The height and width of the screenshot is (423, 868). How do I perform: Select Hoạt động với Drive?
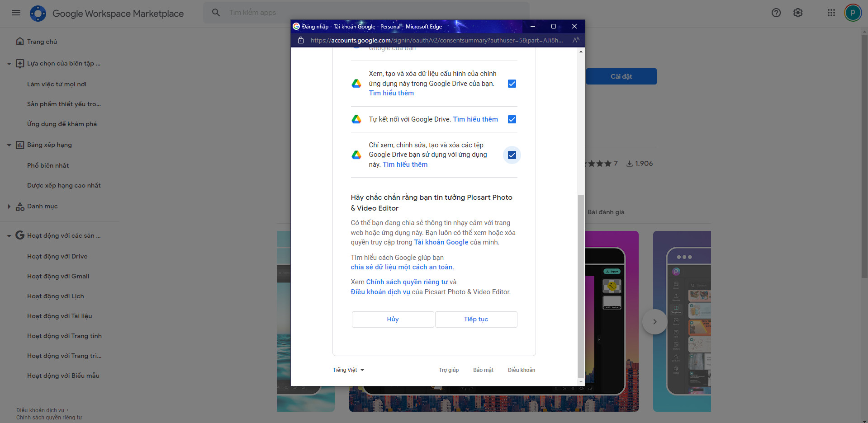[57, 256]
